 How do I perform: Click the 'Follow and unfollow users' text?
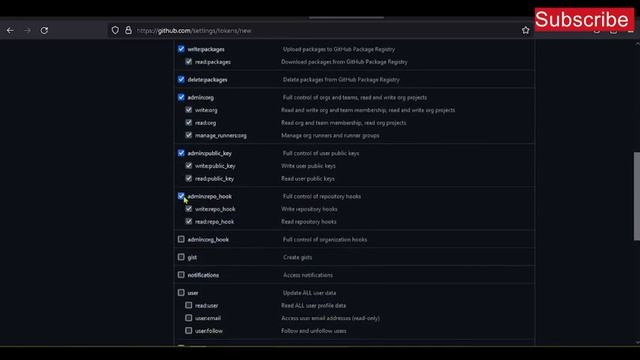[314, 331]
